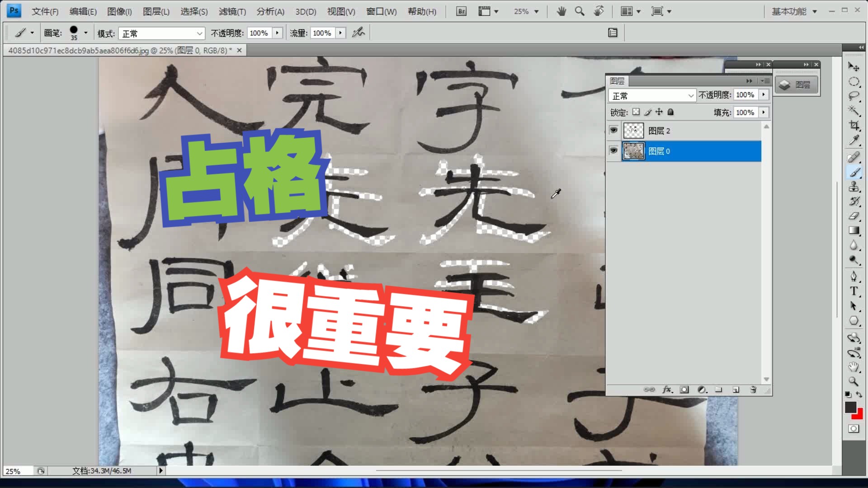
Task: Hide 图层 2 with its eye icon
Action: coord(613,130)
